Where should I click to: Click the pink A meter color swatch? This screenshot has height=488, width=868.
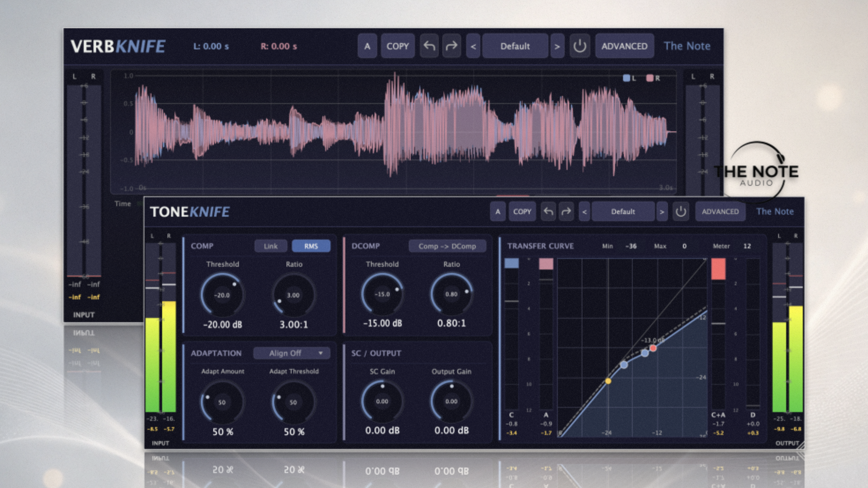(x=546, y=264)
